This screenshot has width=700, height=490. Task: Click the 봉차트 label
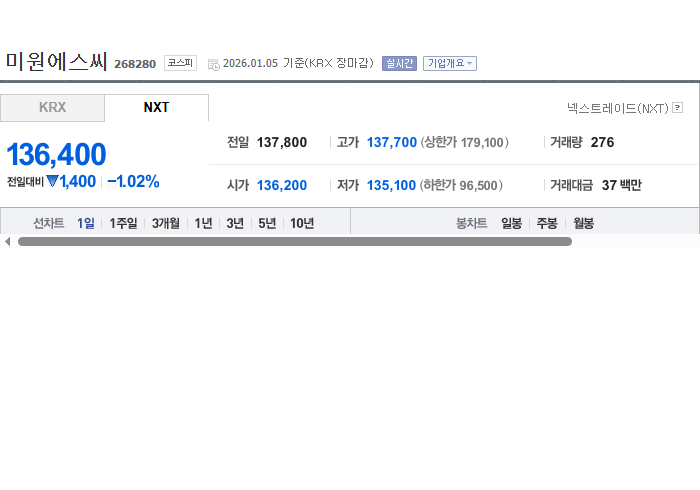tap(471, 223)
